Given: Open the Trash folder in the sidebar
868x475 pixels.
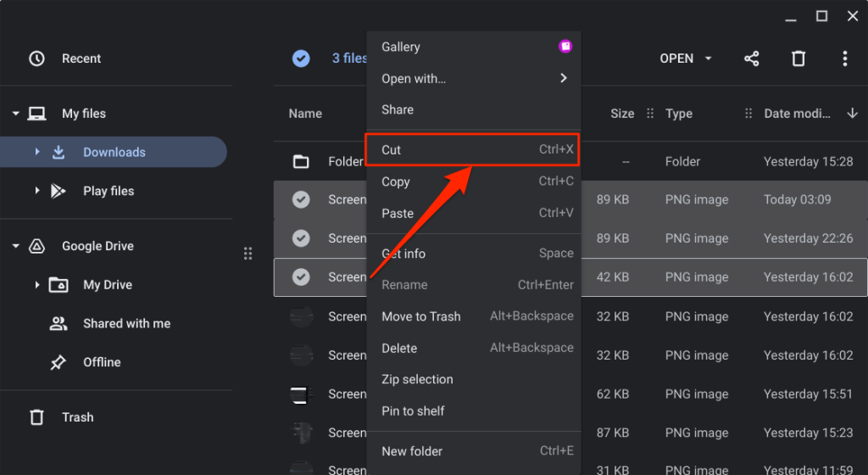Looking at the screenshot, I should click(77, 417).
